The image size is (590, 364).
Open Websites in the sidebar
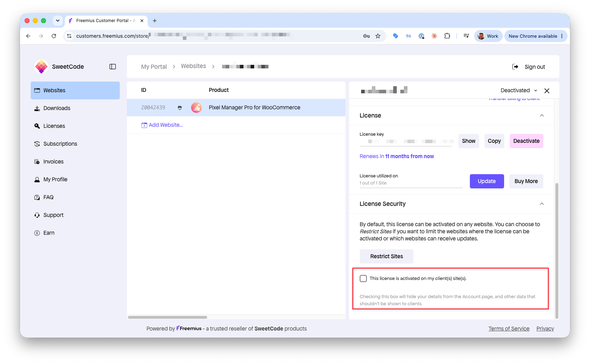pyautogui.click(x=75, y=90)
